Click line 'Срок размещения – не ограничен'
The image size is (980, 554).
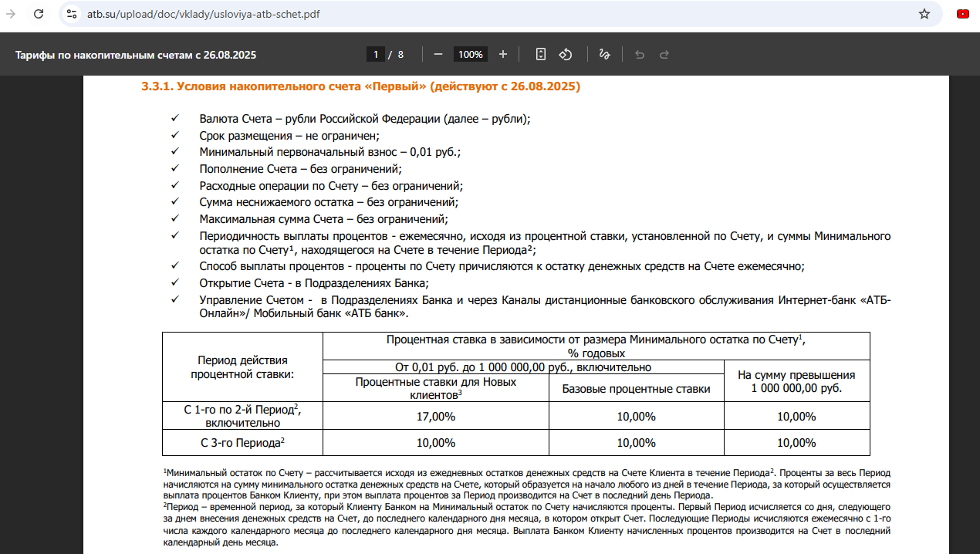coord(289,135)
